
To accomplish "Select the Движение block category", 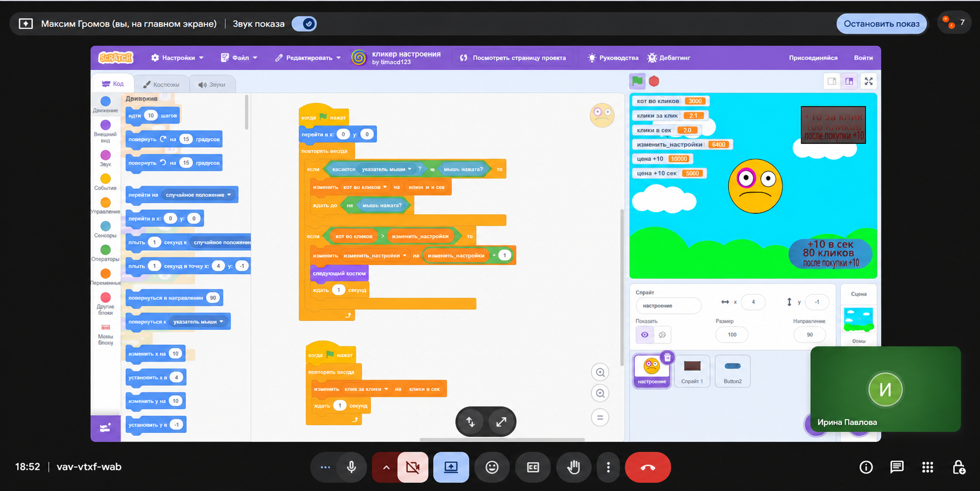I will coord(106,105).
